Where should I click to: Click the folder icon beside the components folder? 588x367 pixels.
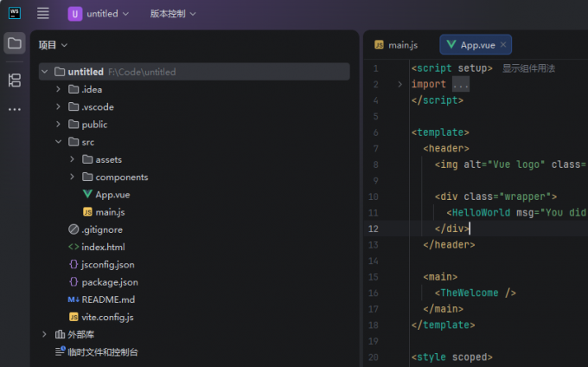[87, 177]
